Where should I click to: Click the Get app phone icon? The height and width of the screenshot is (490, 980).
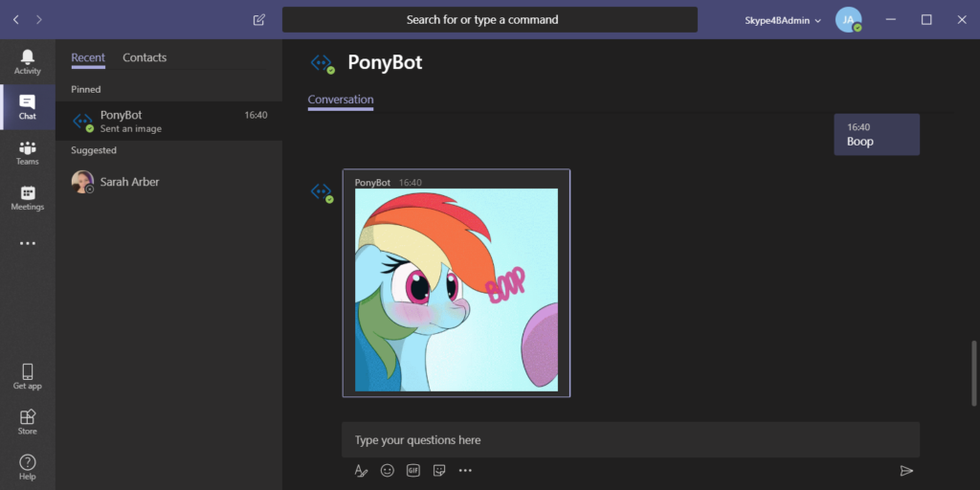coord(28,371)
